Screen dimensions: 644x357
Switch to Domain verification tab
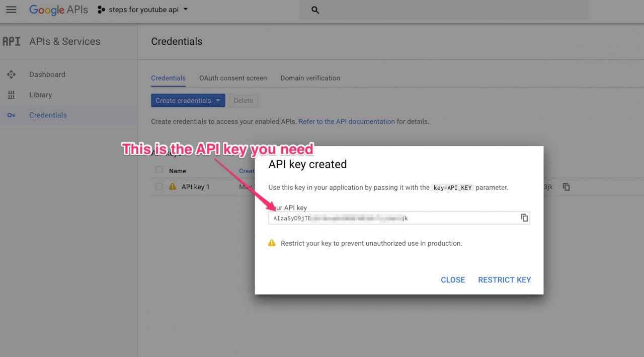(x=310, y=78)
